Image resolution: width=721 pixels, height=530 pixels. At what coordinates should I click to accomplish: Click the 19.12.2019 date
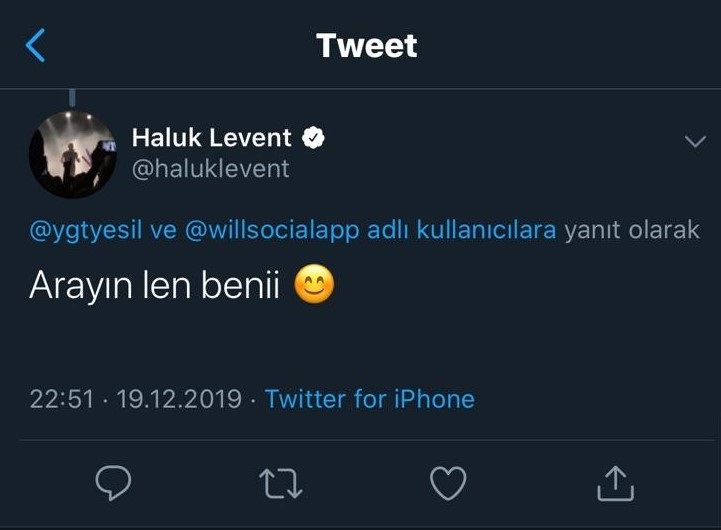click(179, 400)
